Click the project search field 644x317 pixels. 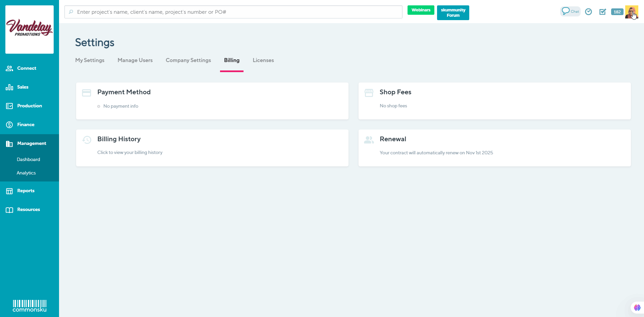click(x=233, y=12)
